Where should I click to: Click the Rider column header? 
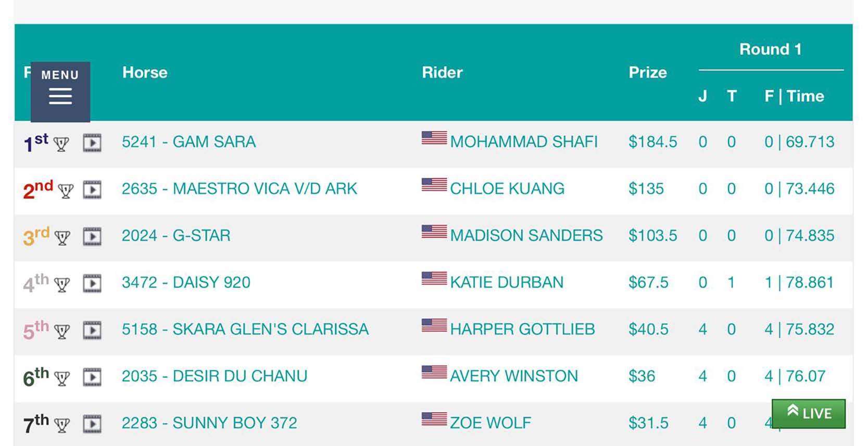pyautogui.click(x=442, y=72)
